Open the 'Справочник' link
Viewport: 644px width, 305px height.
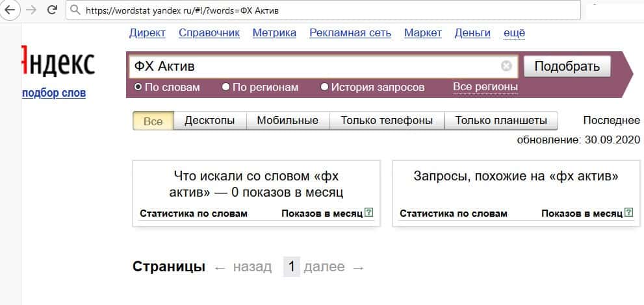(x=209, y=33)
